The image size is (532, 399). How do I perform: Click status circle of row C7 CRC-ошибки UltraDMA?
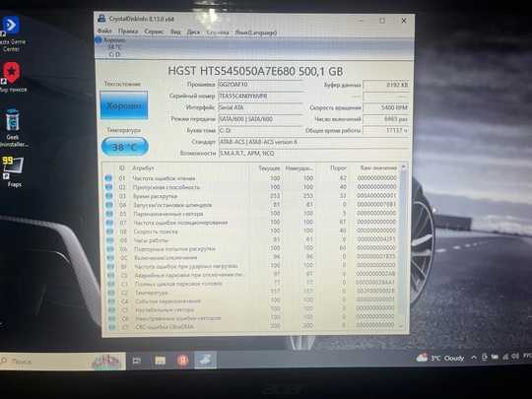tap(112, 327)
